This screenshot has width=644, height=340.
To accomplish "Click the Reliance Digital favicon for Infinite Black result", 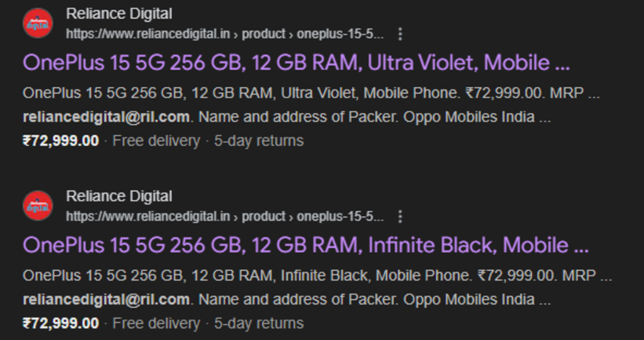I will (x=38, y=205).
